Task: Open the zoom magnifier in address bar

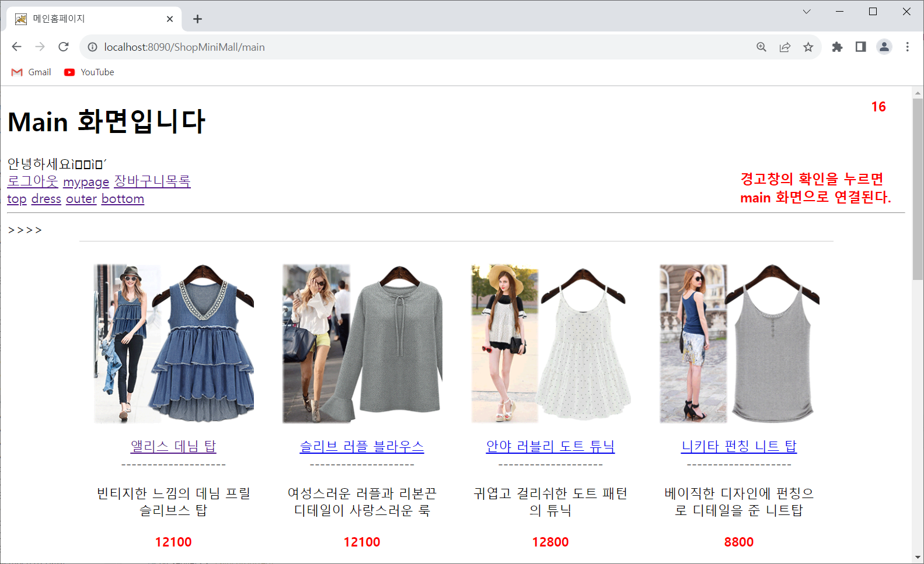Action: [761, 47]
